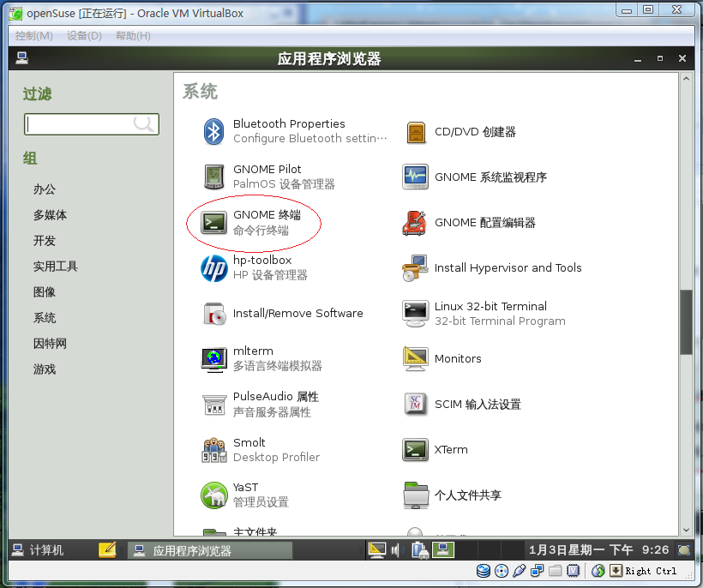Click the workspace switcher at panel's right end
The height and width of the screenshot is (588, 703).
(x=684, y=550)
